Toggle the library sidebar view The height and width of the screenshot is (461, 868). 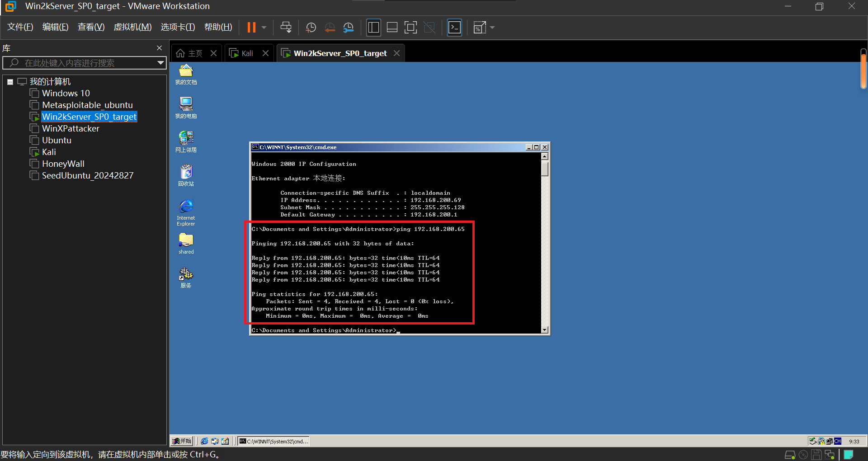373,28
